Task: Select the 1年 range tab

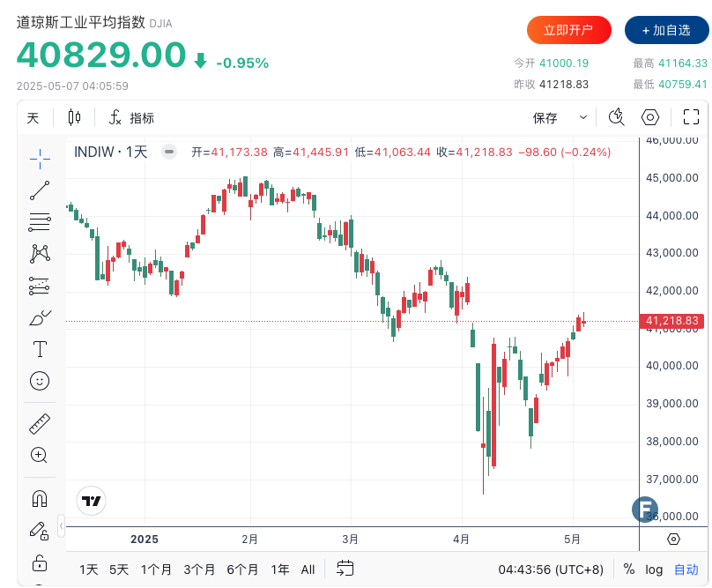Action: (280, 569)
